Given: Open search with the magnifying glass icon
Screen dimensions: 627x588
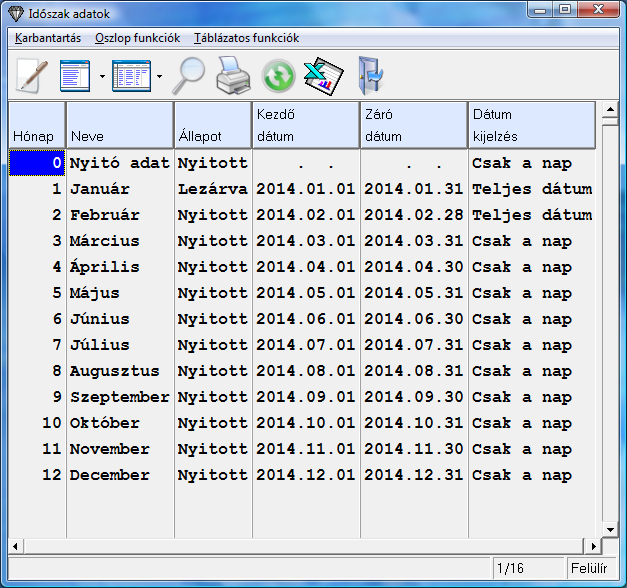Looking at the screenshot, I should tap(188, 76).
